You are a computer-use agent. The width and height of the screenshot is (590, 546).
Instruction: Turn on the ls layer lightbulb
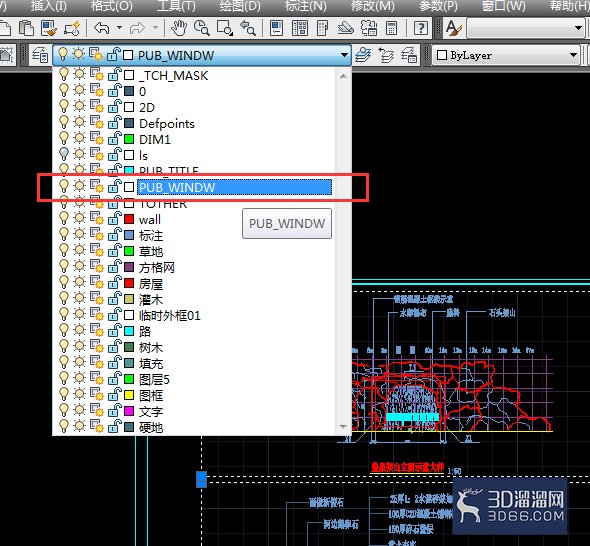(x=64, y=155)
